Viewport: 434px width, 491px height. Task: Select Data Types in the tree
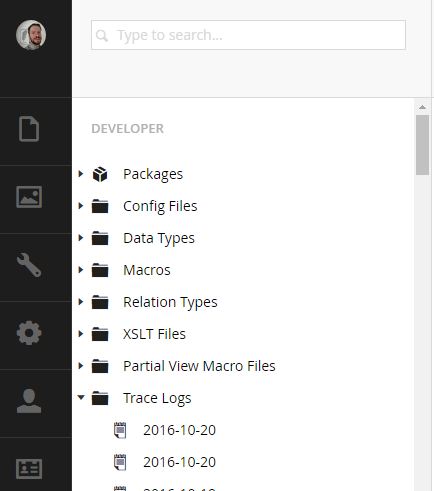tap(159, 238)
